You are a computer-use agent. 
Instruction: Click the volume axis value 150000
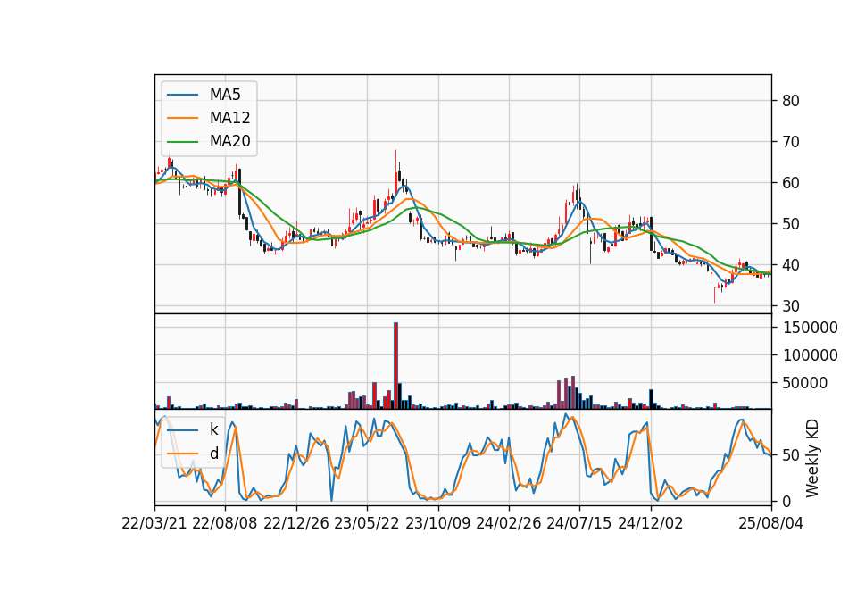click(x=811, y=328)
